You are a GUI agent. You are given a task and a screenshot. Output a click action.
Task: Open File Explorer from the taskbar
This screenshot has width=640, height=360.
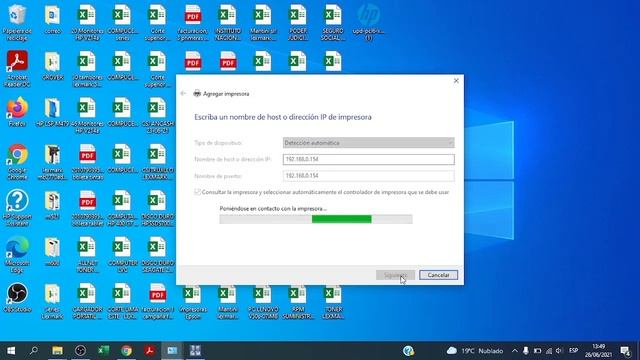pos(58,351)
